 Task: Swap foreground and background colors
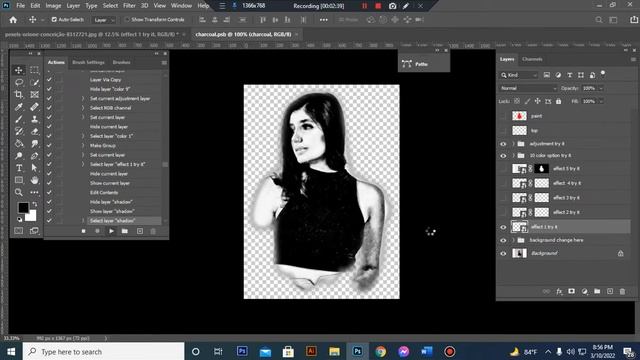pos(34,204)
